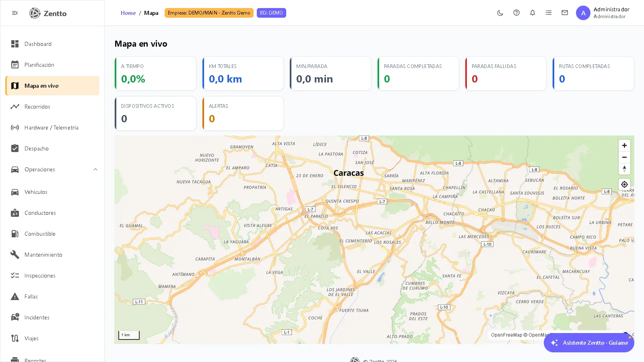644x362 pixels.
Task: Click the ALERTAS card
Action: point(243,113)
